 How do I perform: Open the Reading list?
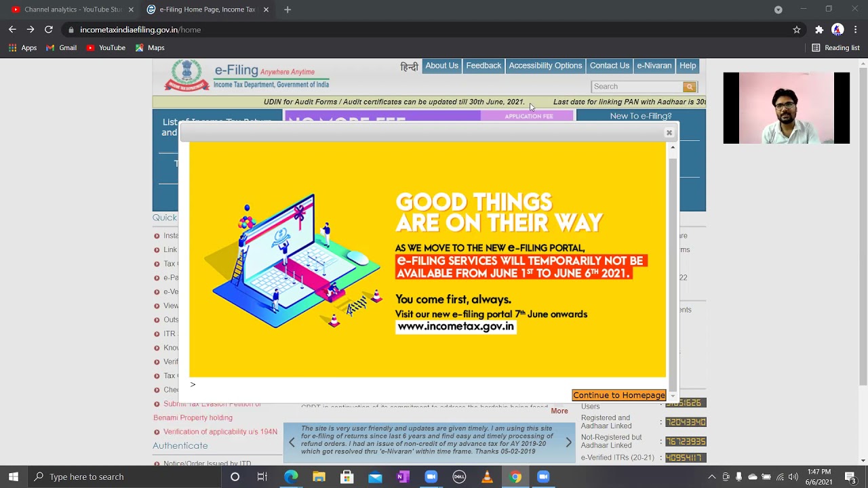835,48
